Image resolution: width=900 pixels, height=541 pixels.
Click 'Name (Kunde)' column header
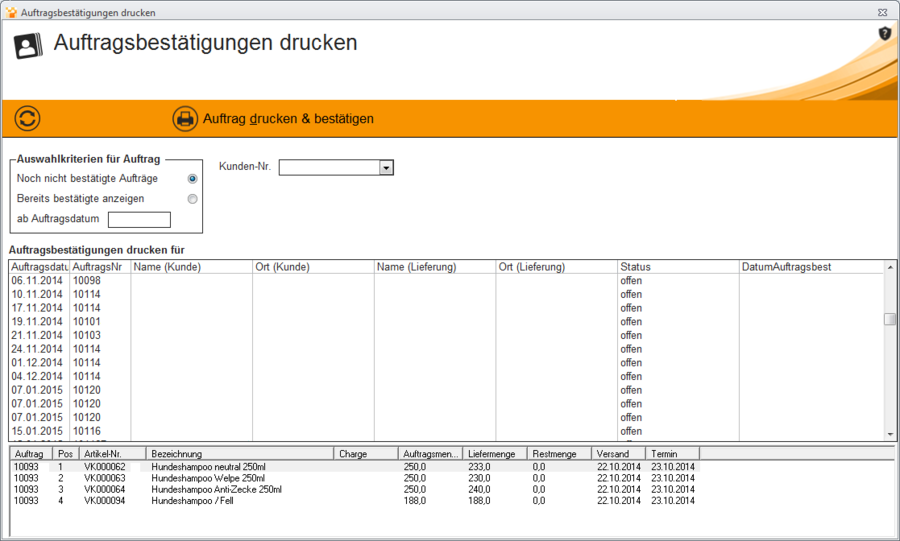[192, 267]
